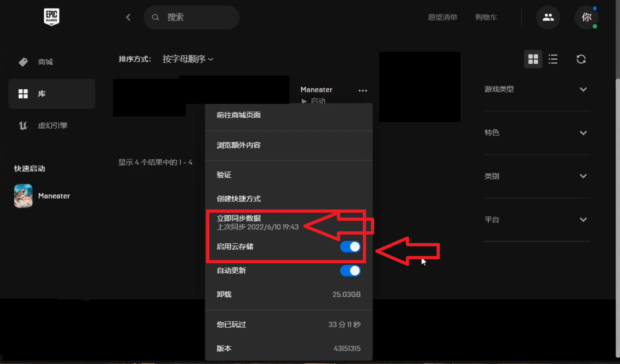Select 卸载 menu item
Image resolution: width=620 pixels, height=364 pixels.
click(289, 294)
